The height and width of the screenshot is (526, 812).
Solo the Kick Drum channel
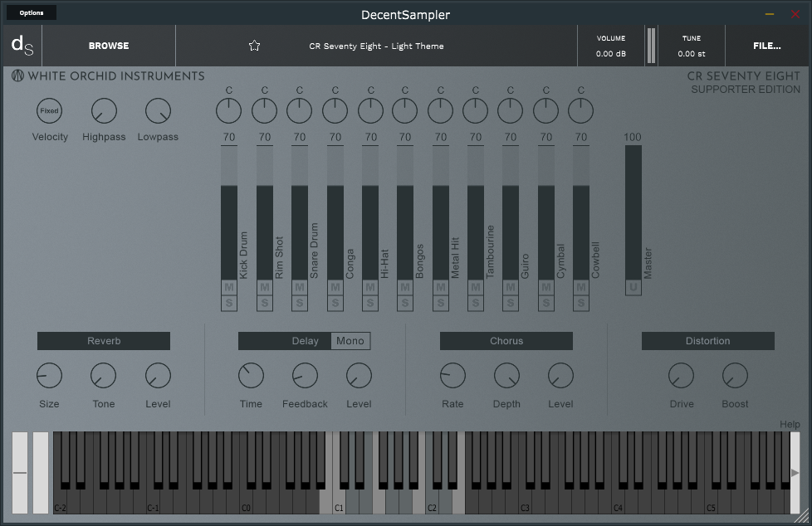[229, 304]
